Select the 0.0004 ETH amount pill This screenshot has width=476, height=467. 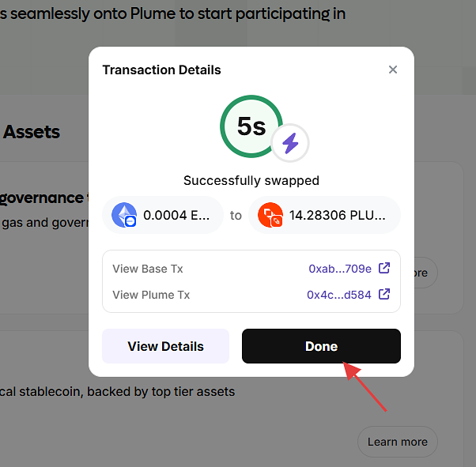(163, 215)
